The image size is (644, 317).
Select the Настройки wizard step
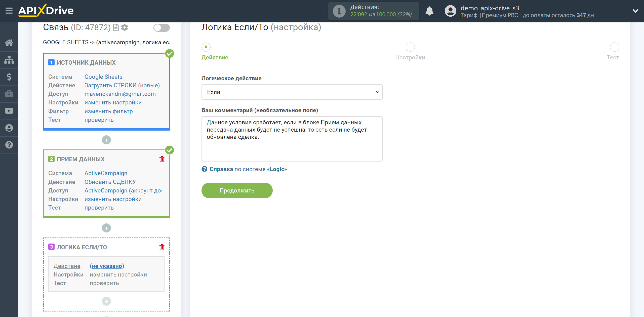[x=410, y=47]
